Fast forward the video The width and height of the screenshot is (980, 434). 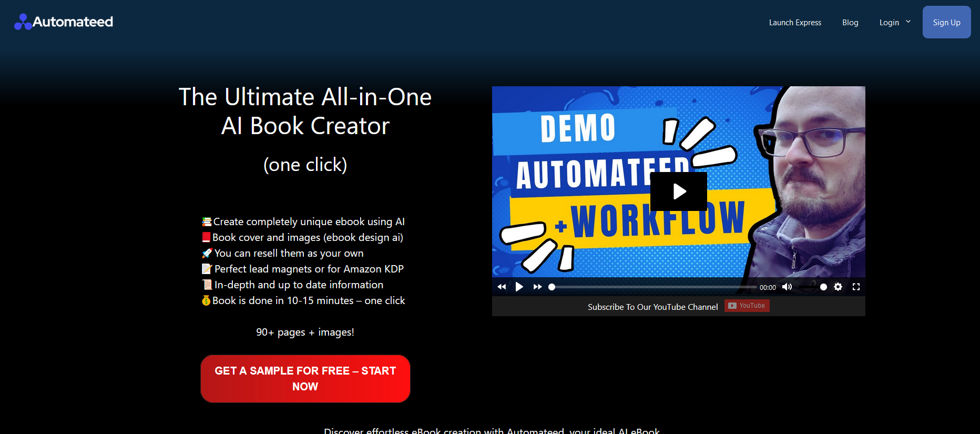point(537,287)
